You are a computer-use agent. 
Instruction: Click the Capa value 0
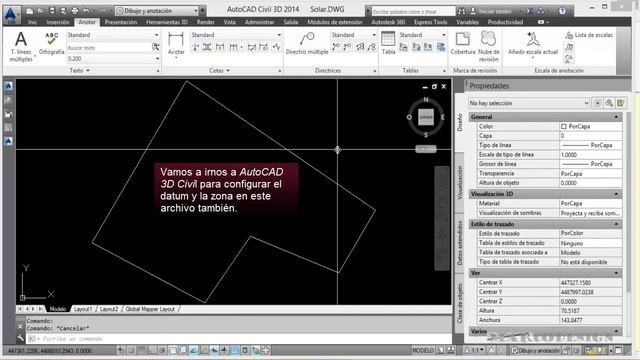click(x=590, y=136)
